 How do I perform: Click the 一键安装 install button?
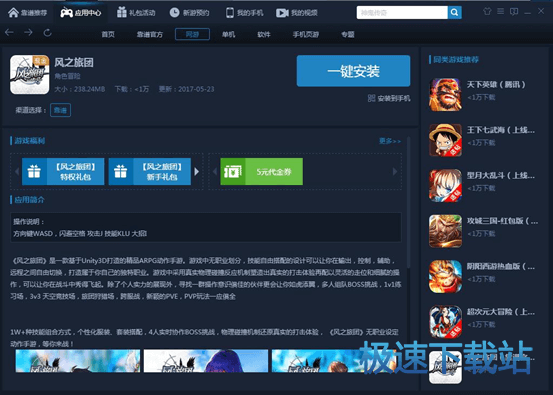[x=353, y=71]
